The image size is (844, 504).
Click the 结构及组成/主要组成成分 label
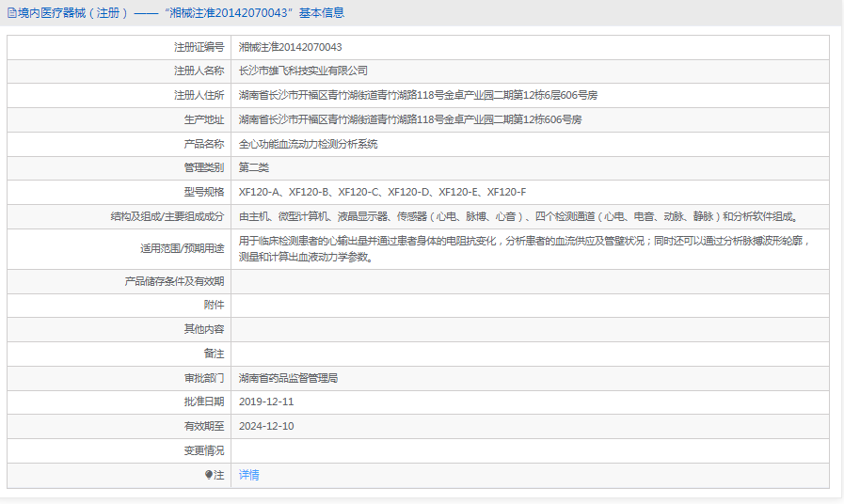tap(167, 217)
